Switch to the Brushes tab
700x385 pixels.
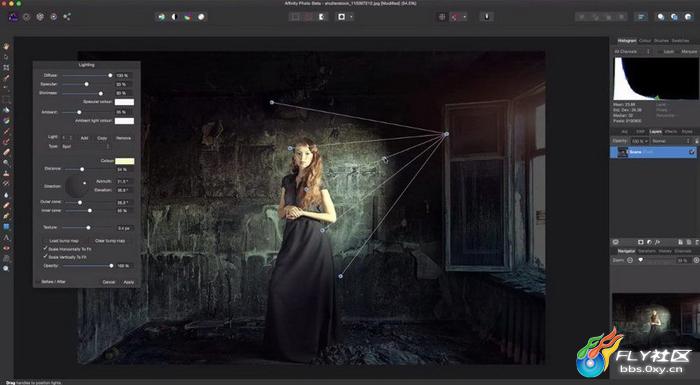(661, 41)
